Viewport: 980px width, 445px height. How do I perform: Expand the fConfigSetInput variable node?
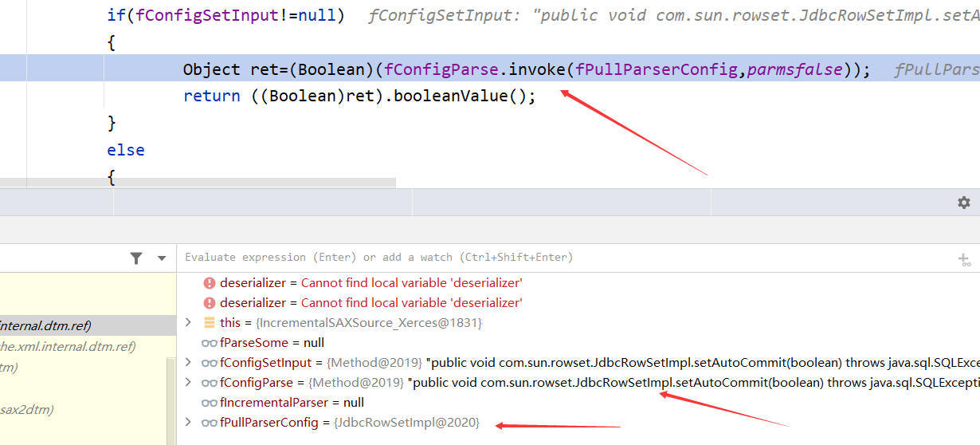click(188, 362)
